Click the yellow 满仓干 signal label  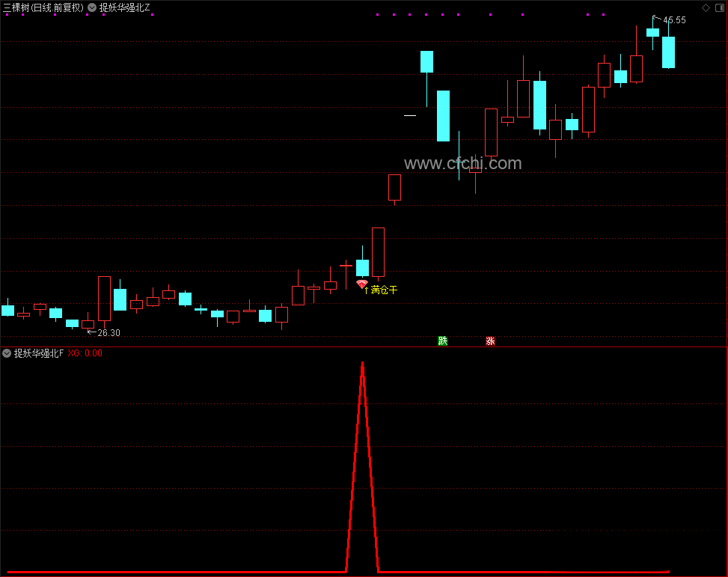point(384,290)
